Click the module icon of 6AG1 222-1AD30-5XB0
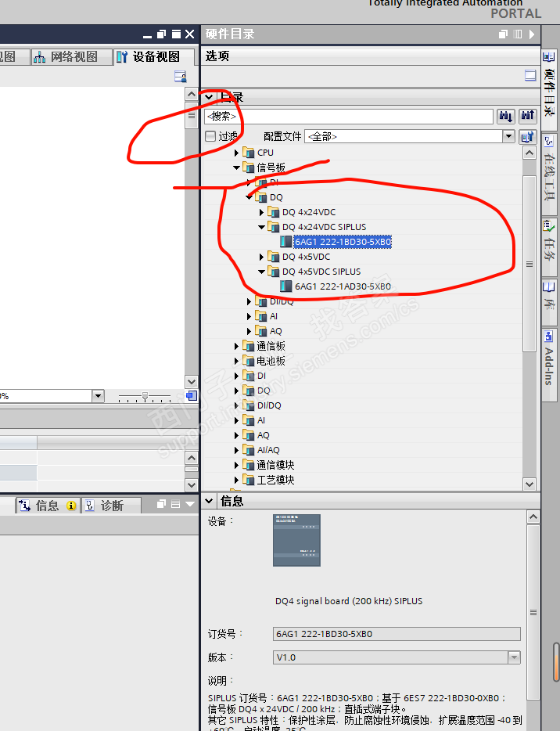The height and width of the screenshot is (731, 560). 285,286
